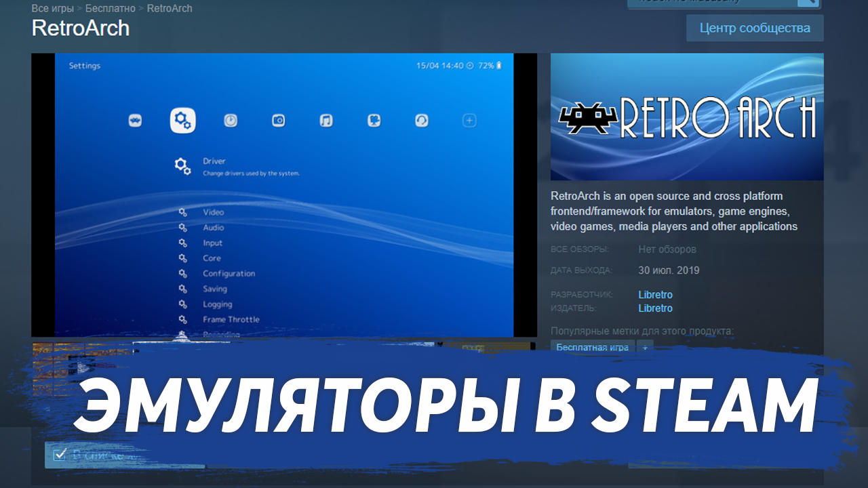Image resolution: width=868 pixels, height=488 pixels.
Task: Click the 15/04 14:40 date and time
Action: (440, 66)
